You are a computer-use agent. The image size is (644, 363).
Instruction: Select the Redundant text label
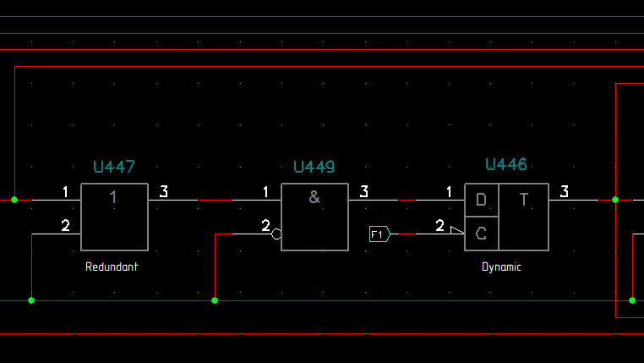pyautogui.click(x=112, y=267)
